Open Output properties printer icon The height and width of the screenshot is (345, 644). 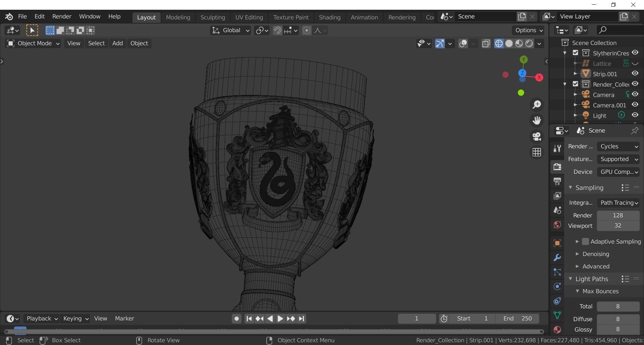click(x=557, y=182)
